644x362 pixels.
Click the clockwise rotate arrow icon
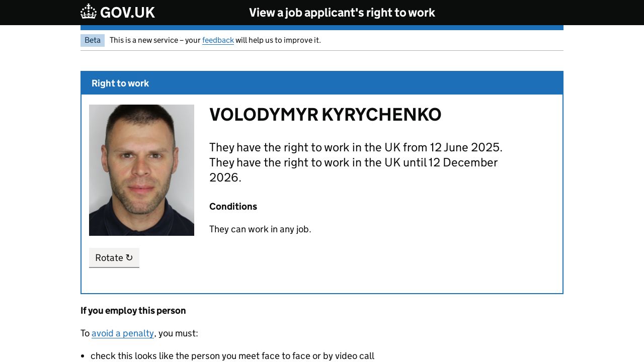pyautogui.click(x=129, y=257)
